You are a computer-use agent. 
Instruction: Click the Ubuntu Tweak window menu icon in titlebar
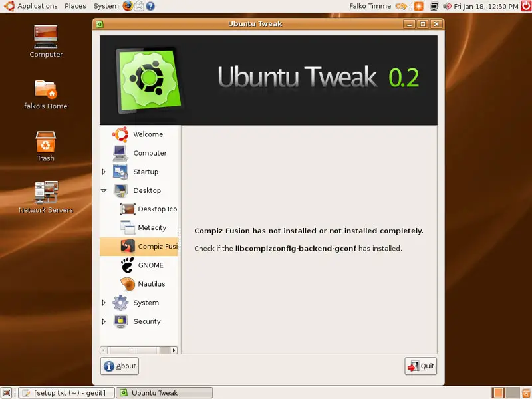99,24
